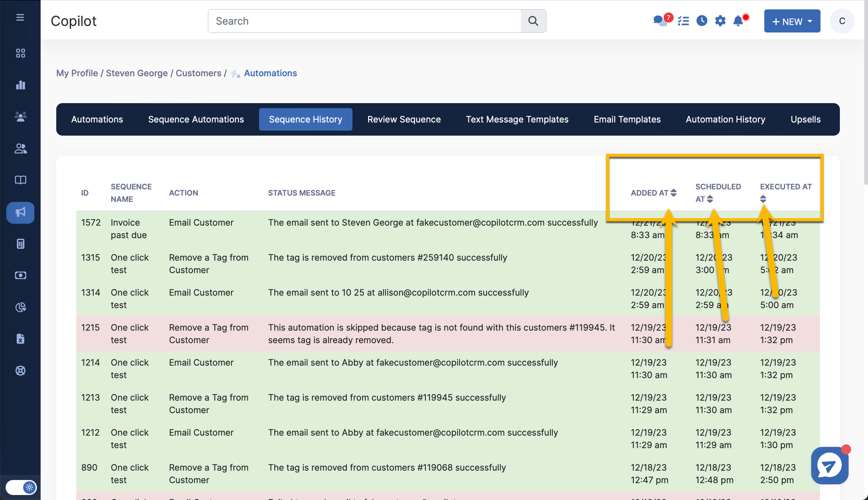The width and height of the screenshot is (868, 500).
Task: Open the money bill icon in sidebar
Action: (x=20, y=275)
